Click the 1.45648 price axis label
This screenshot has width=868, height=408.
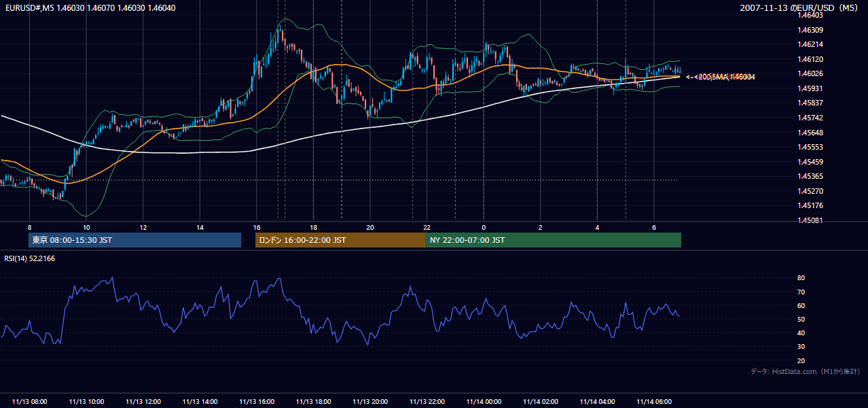pyautogui.click(x=810, y=133)
